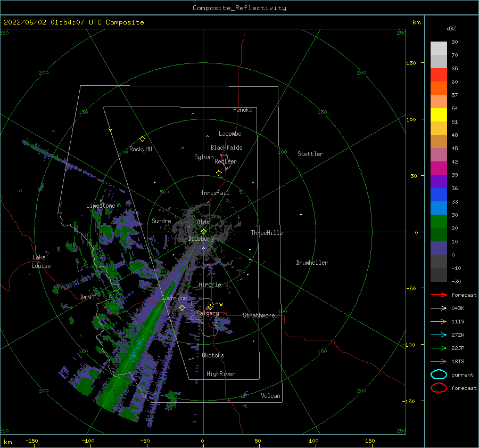This screenshot has height=448, width=479.
Task: Click the Banff label
Action: click(x=88, y=297)
